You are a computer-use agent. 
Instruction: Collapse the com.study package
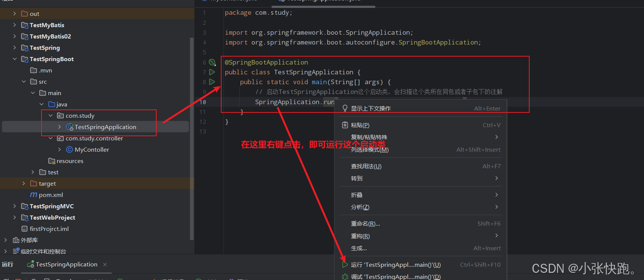(x=51, y=115)
